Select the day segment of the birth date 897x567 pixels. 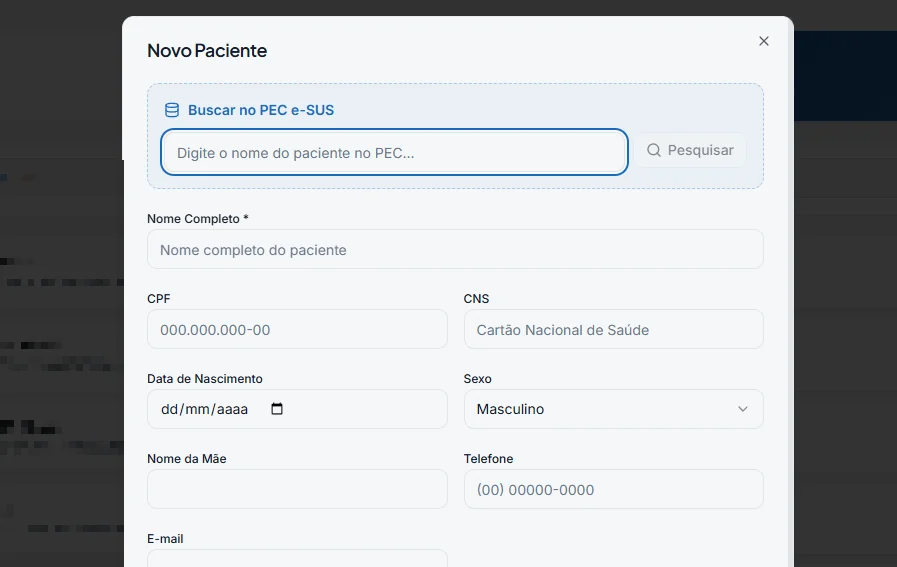(x=170, y=409)
